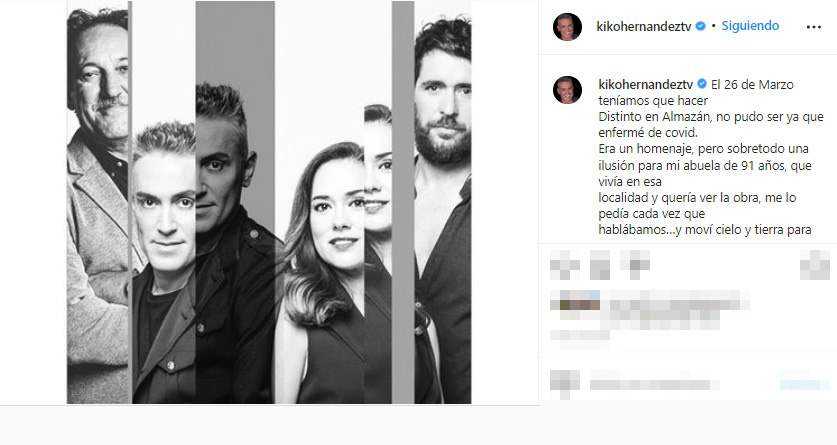Viewport: 837px width, 445px height.
Task: Click the blurred like heart icon
Action: 564,265
